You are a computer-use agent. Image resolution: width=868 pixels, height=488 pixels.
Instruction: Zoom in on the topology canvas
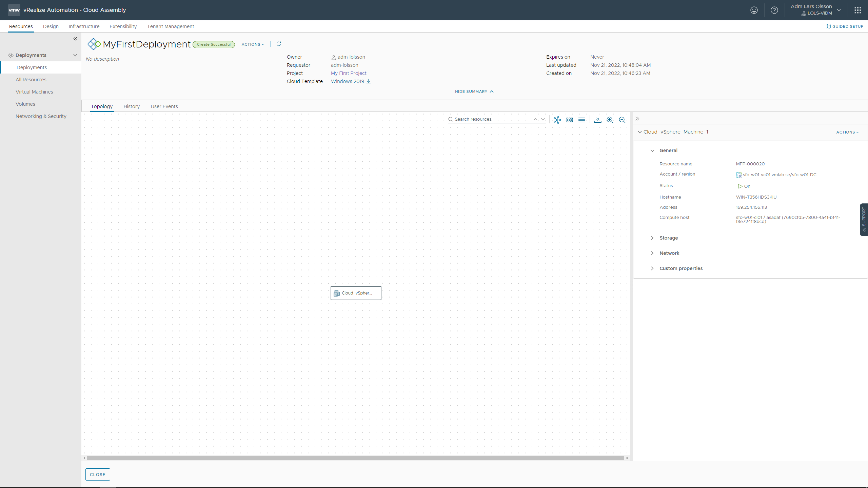click(x=610, y=120)
